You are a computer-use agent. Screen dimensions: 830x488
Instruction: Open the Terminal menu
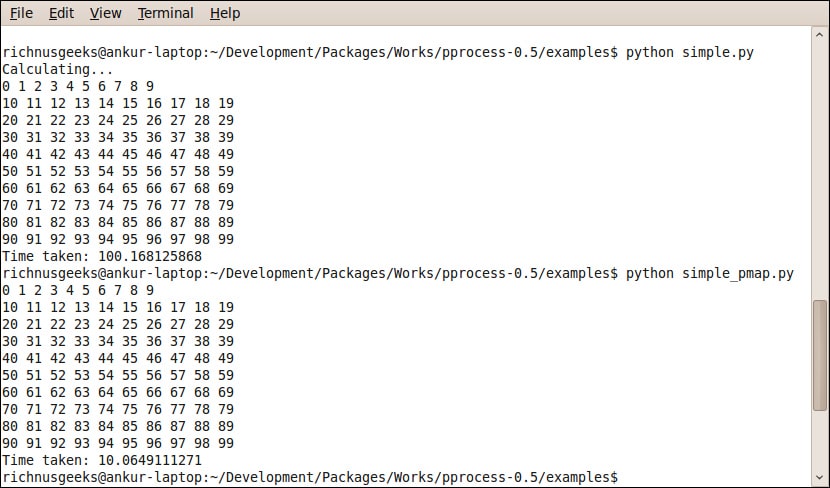pos(165,13)
